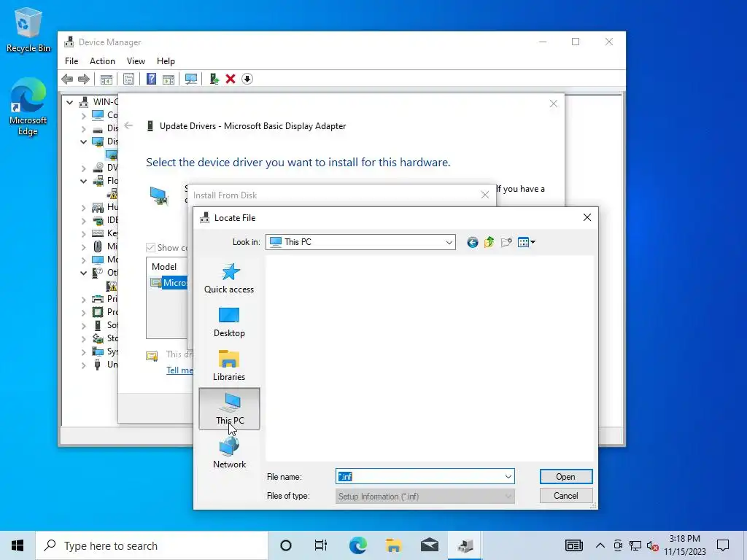Open the notification center icon
This screenshot has width=747, height=560.
[x=723, y=545]
